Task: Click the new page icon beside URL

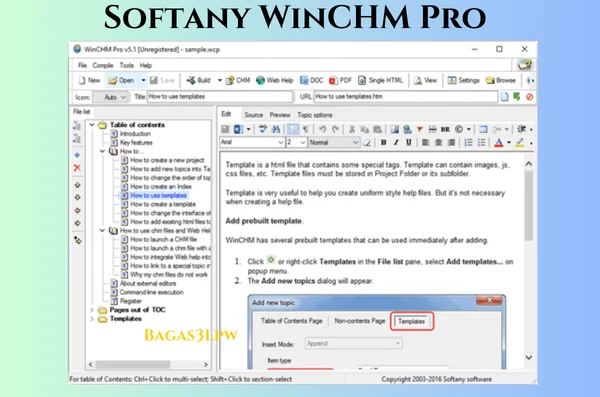Action: pos(504,97)
